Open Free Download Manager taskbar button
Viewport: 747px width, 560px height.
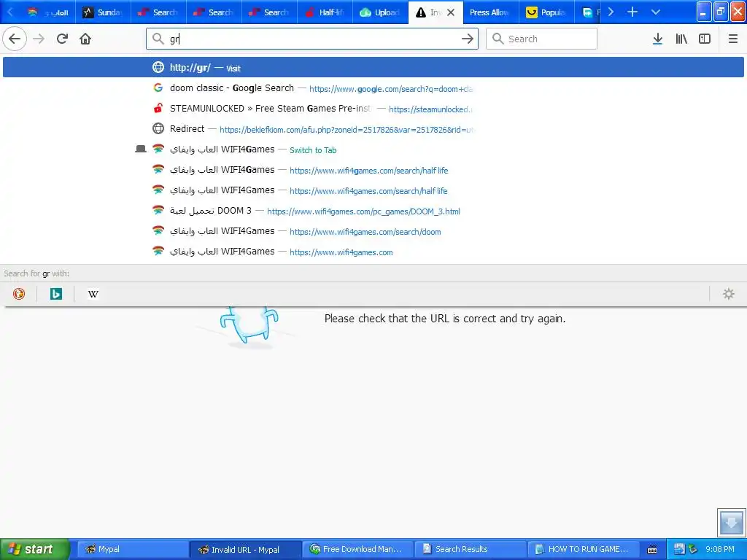(357, 549)
